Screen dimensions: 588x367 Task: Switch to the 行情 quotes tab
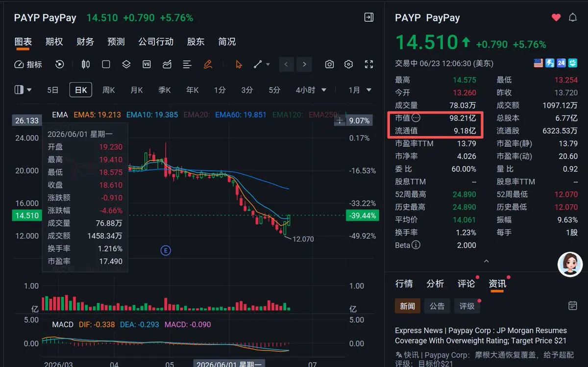(x=404, y=284)
